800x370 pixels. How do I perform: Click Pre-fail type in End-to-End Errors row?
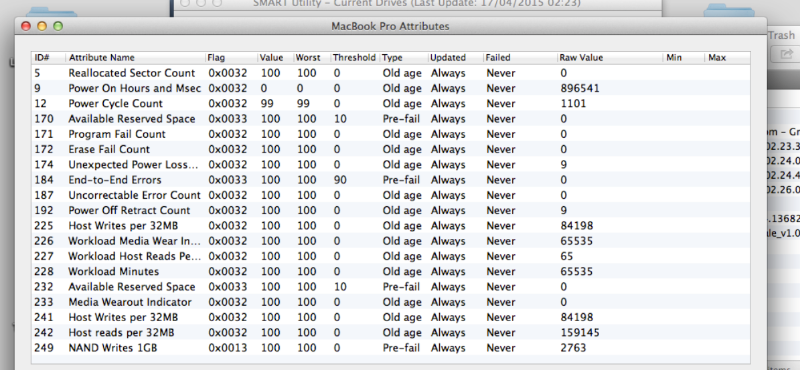pos(402,180)
